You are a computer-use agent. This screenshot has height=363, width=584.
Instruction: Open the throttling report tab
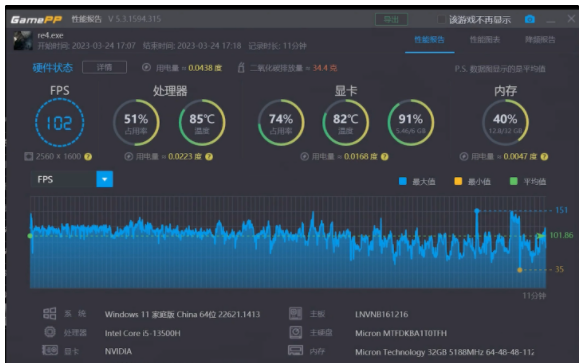[x=540, y=39]
